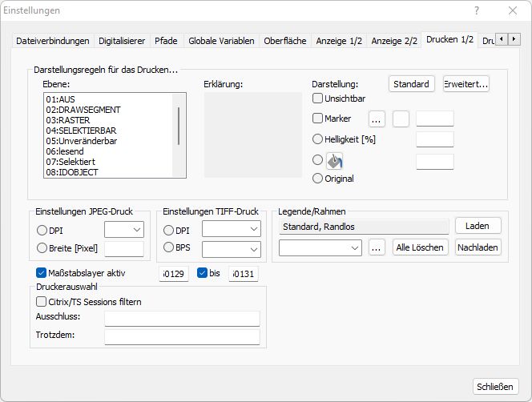
Task: Click the Legende/Rahmen browse ... button
Action: click(377, 247)
